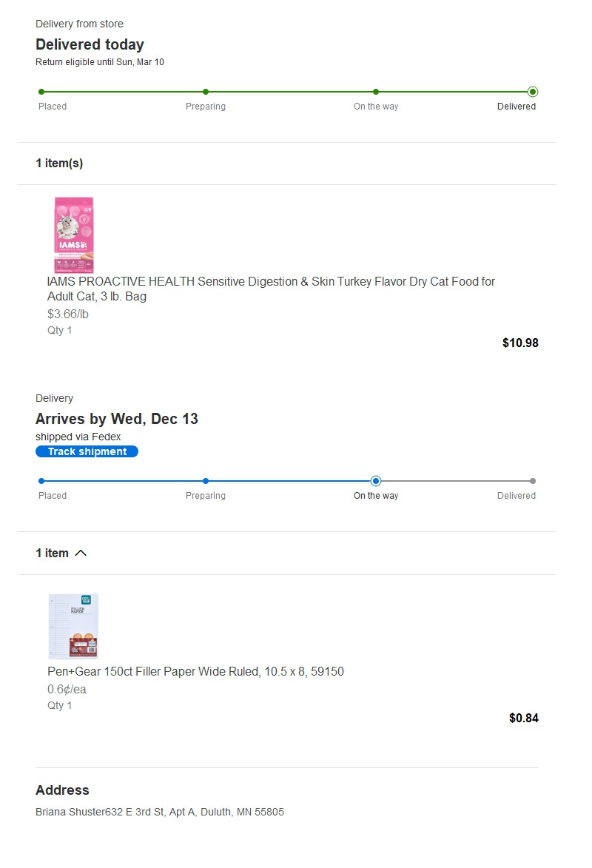Click Arrives by Wed, Dec 13 heading

[117, 419]
